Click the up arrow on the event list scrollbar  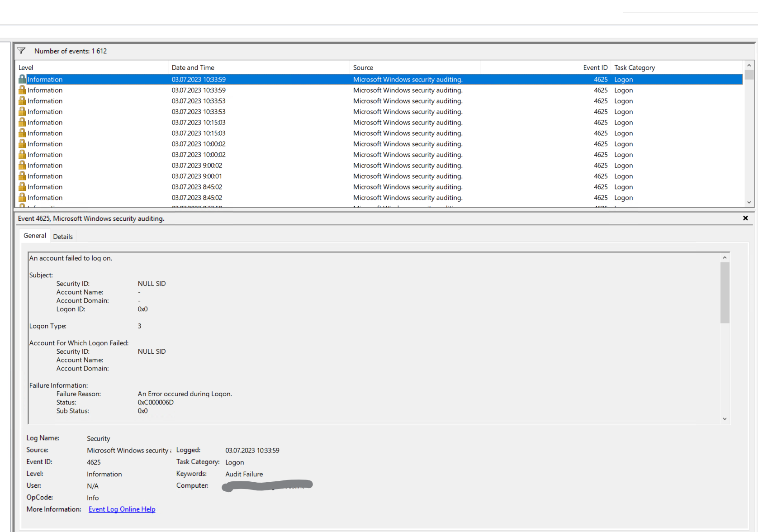(749, 65)
